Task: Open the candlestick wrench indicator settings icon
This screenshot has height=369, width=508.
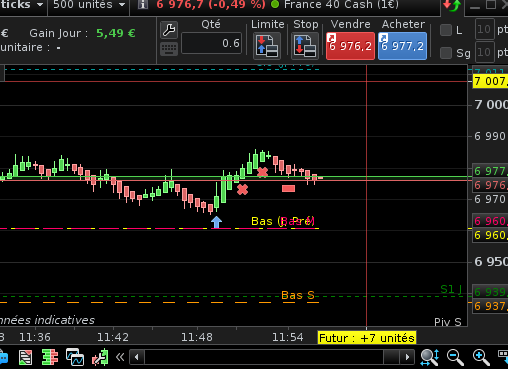Action: (101, 357)
